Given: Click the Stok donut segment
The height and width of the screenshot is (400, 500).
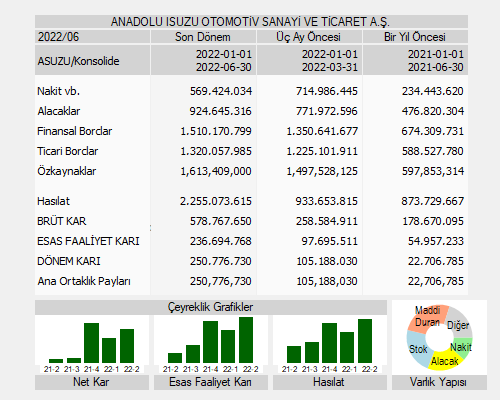Looking at the screenshot, I should [x=418, y=349].
